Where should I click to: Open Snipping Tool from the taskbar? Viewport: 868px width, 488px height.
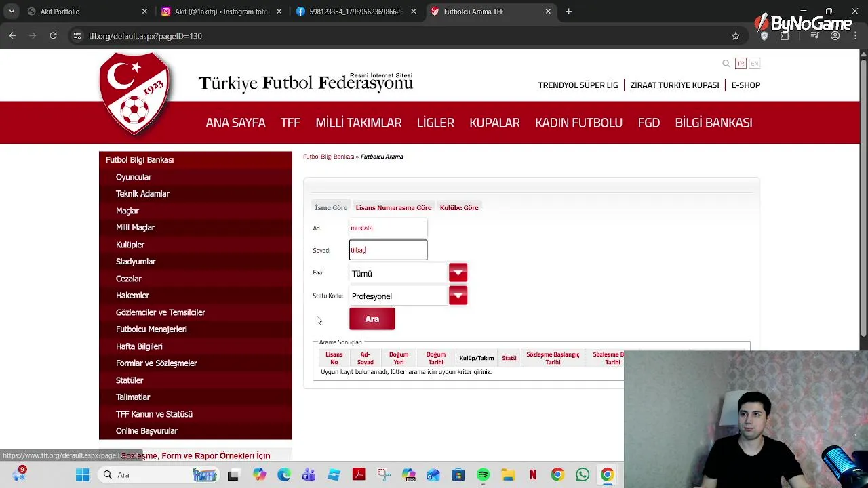384,475
